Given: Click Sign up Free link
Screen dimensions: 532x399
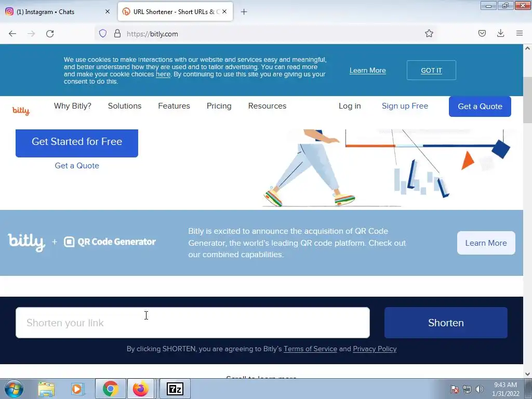Looking at the screenshot, I should (405, 106).
